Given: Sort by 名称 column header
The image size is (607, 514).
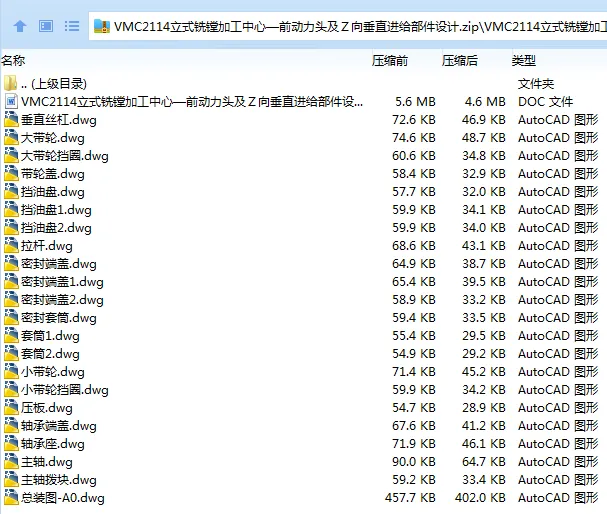Looking at the screenshot, I should tap(13, 60).
